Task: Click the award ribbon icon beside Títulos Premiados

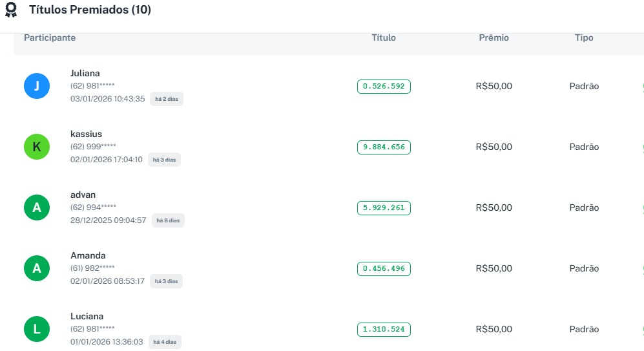Action: pos(11,10)
